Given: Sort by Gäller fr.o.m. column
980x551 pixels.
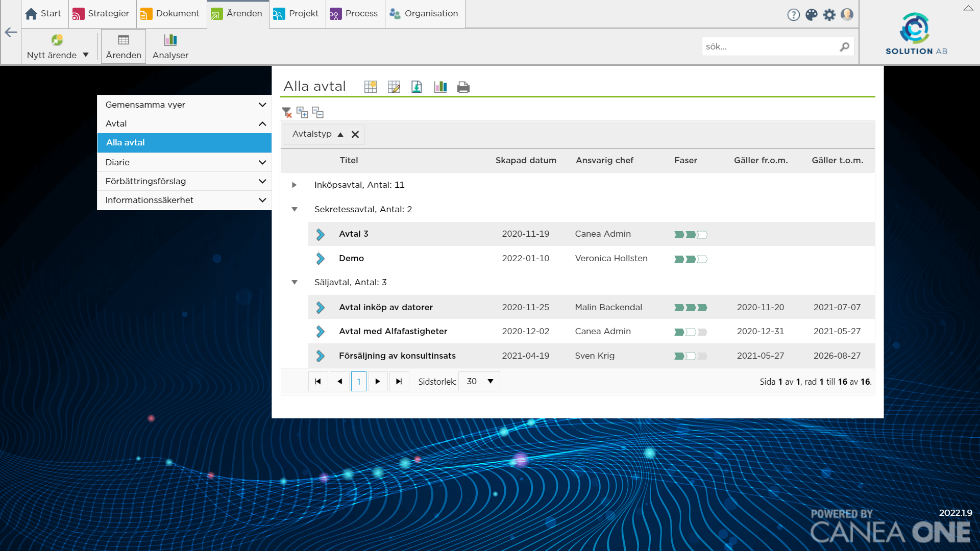Looking at the screenshot, I should 761,160.
